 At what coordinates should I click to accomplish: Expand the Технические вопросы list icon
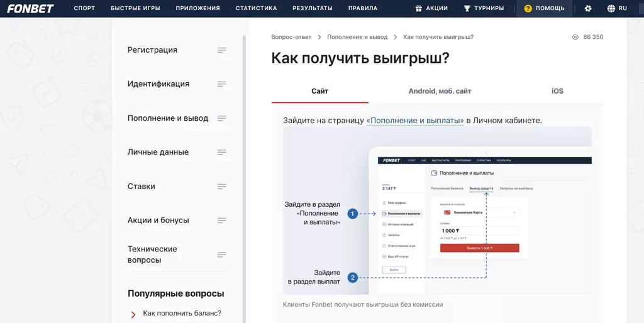point(222,255)
